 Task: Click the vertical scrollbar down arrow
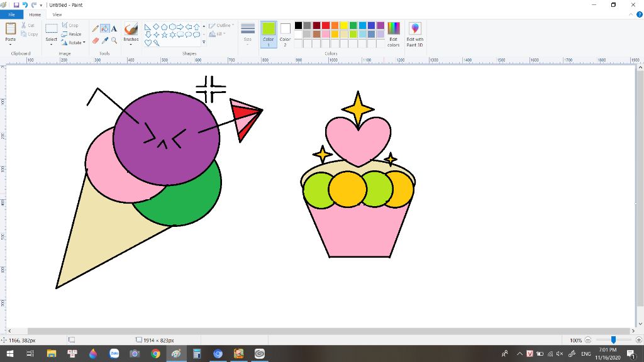(640, 324)
